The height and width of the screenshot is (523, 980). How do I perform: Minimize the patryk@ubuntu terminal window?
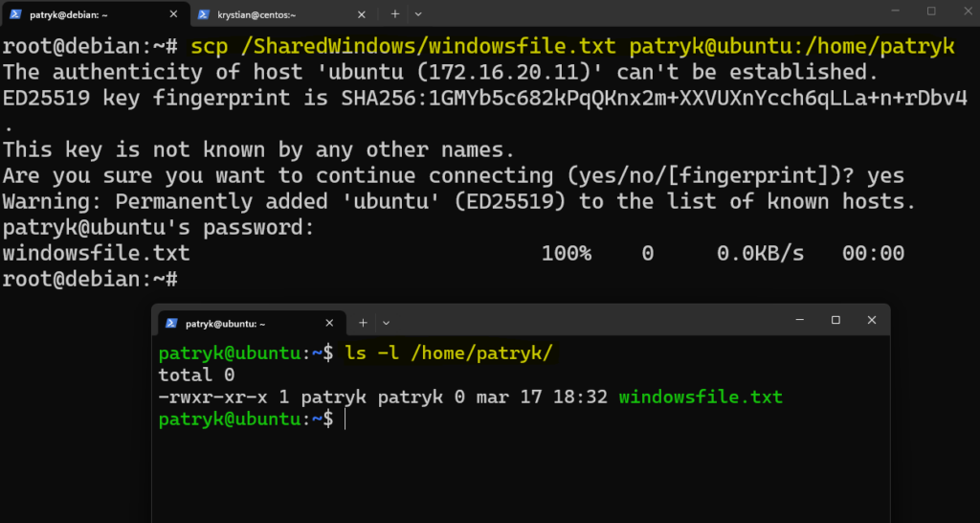click(800, 320)
